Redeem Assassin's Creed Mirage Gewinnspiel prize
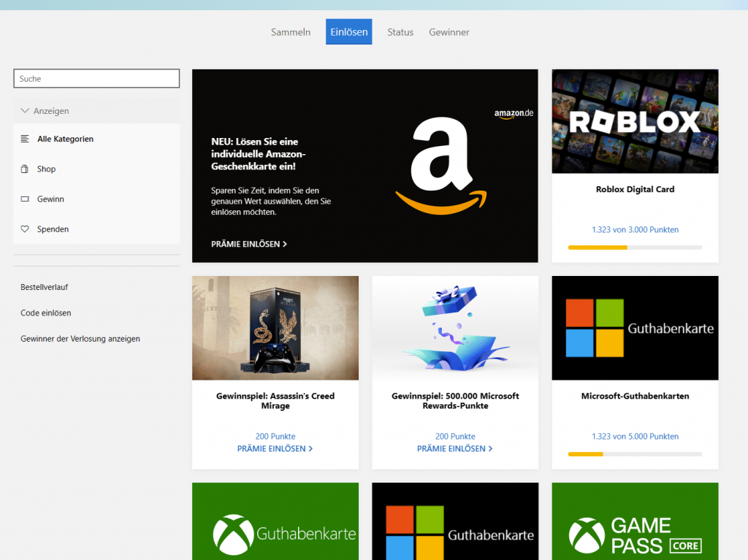The height and width of the screenshot is (560, 748). tap(275, 448)
